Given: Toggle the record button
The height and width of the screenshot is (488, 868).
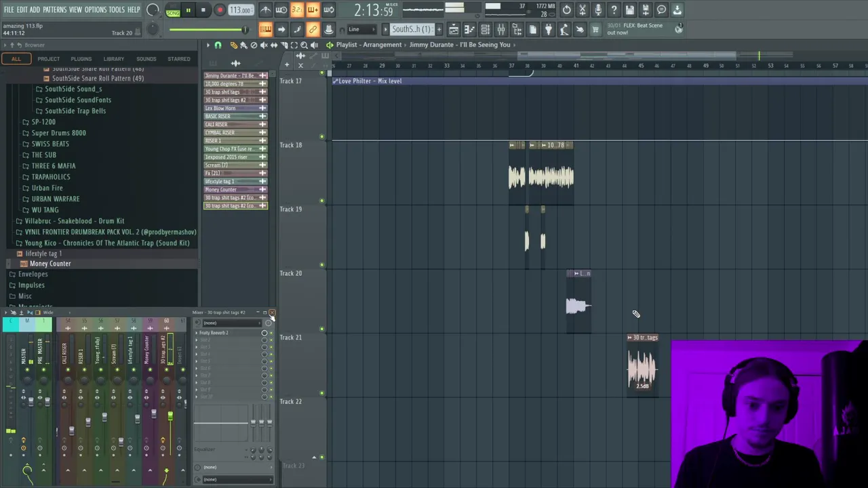Looking at the screenshot, I should click(220, 10).
